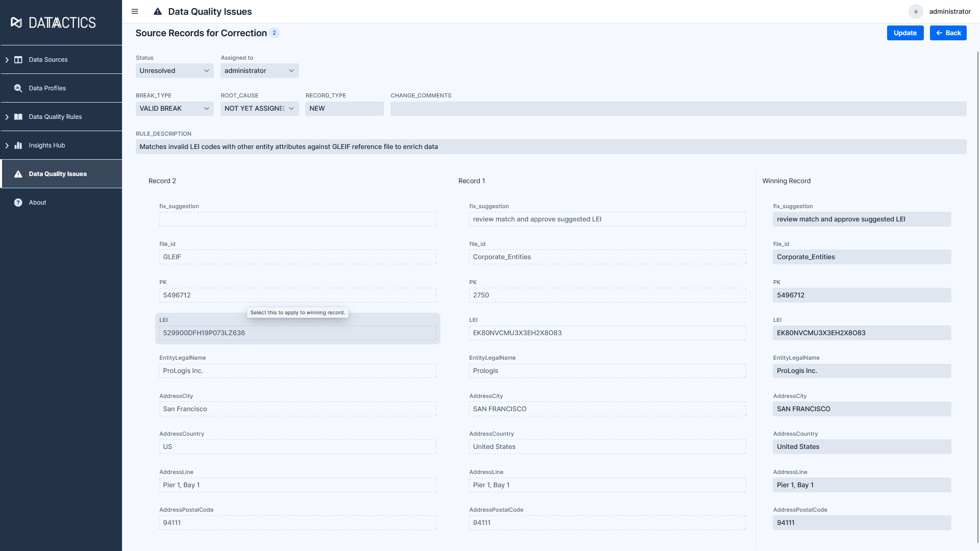Click the Back button

pos(948,33)
